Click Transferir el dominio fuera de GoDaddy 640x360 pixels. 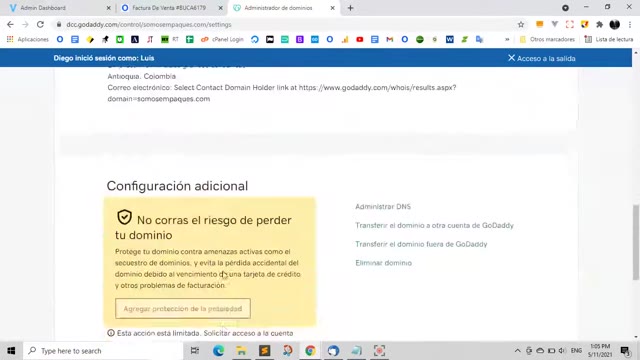[x=421, y=244]
